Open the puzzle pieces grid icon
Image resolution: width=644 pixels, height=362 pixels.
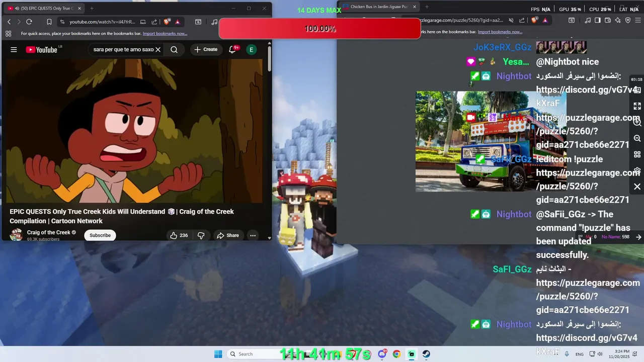pyautogui.click(x=637, y=154)
